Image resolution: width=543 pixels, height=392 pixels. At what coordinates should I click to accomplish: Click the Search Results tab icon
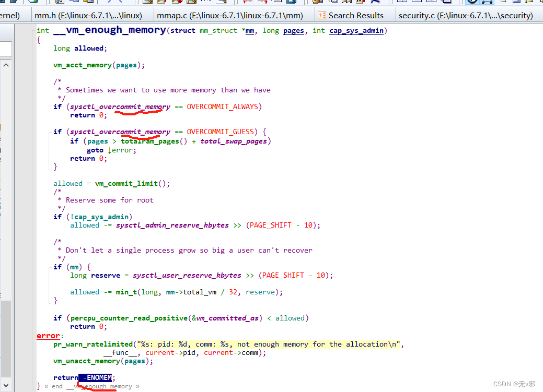point(322,16)
